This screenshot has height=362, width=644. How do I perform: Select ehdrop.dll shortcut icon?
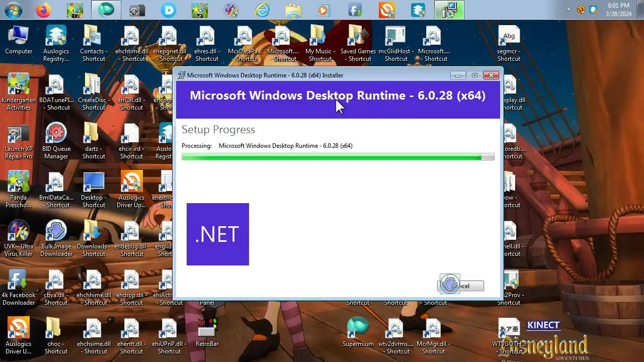click(x=132, y=288)
